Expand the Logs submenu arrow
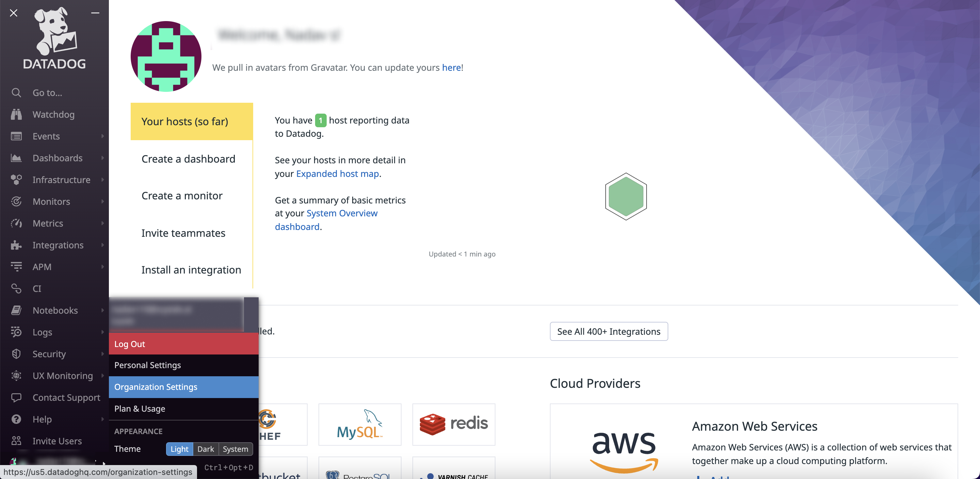The height and width of the screenshot is (479, 980). 102,332
